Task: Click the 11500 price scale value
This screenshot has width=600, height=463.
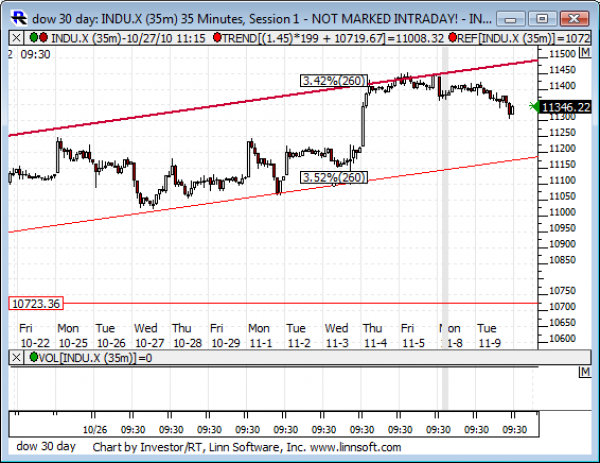Action: 562,54
